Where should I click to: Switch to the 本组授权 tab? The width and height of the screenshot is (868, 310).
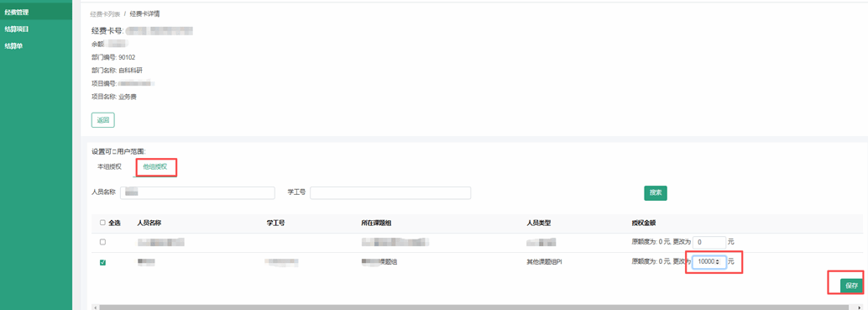coord(110,166)
